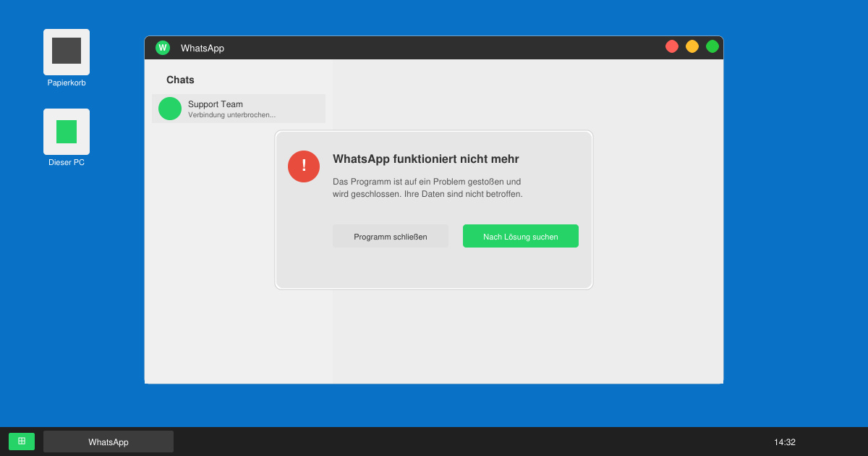The height and width of the screenshot is (456, 868).
Task: Click the 'Das Programm ist auf ein Problem' message
Action: 427,188
